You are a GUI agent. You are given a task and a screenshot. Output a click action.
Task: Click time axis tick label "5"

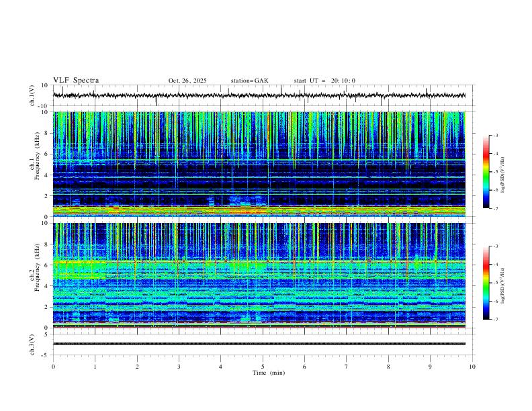[263, 367]
